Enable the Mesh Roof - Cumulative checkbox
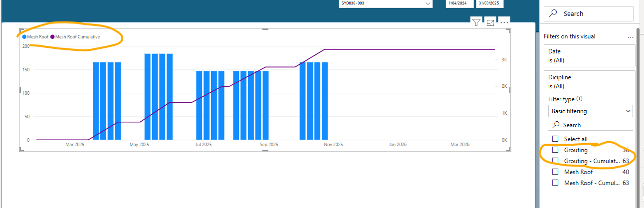The width and height of the screenshot is (644, 208). (555, 183)
